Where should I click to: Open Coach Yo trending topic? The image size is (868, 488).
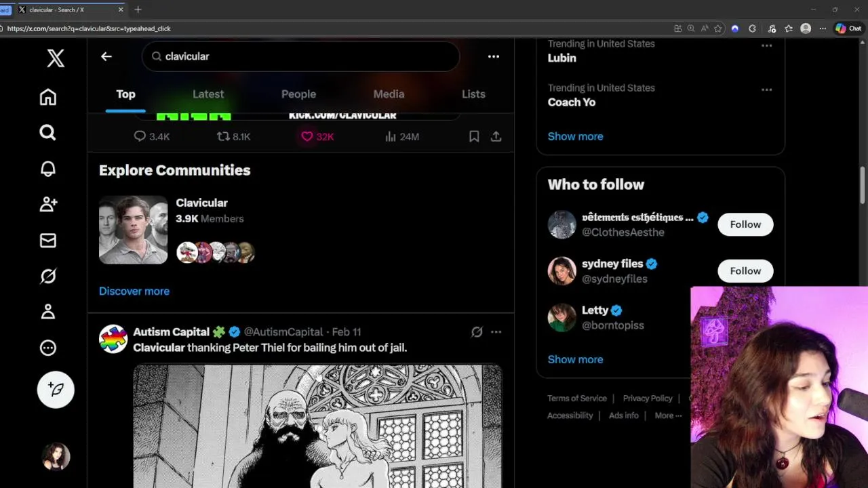tap(572, 102)
